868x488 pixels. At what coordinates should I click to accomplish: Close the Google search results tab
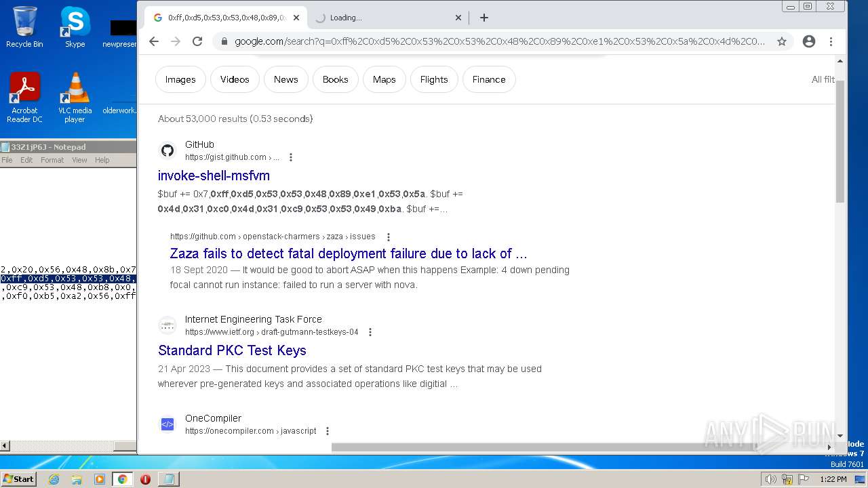pyautogui.click(x=296, y=18)
